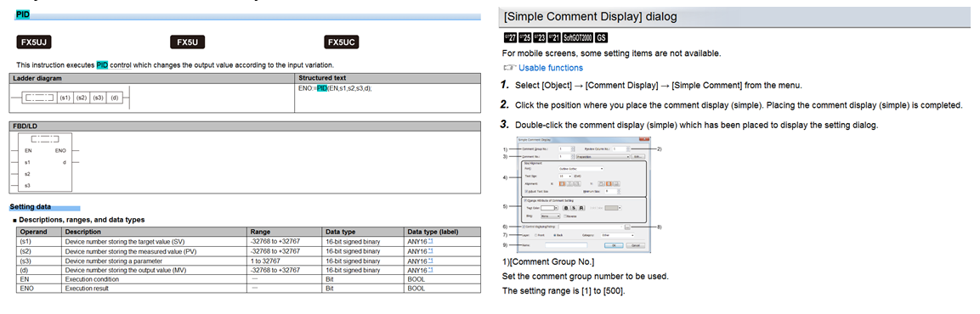The width and height of the screenshot is (980, 314).
Task: Click the (d) box in the ladder diagram
Action: click(x=115, y=98)
